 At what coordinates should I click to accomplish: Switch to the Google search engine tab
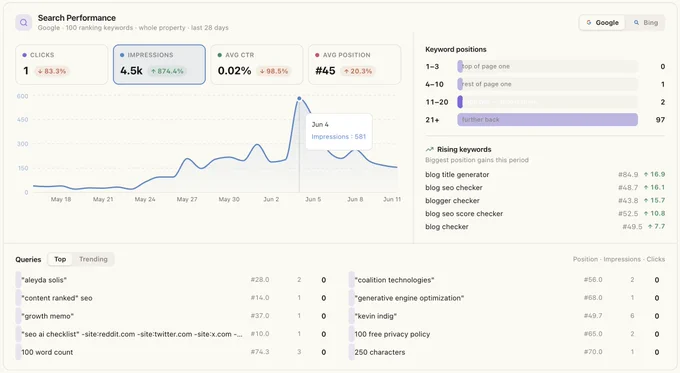(x=602, y=23)
